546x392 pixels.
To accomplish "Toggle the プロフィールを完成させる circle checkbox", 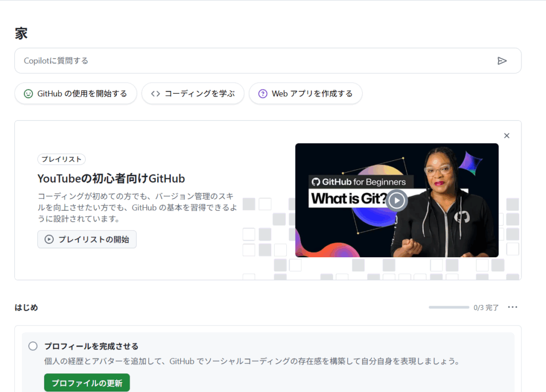I will (x=33, y=346).
